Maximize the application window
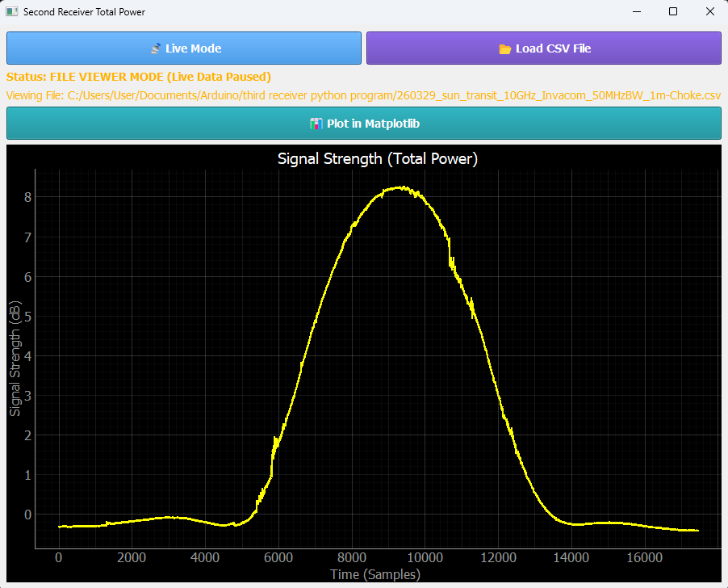 tap(673, 12)
